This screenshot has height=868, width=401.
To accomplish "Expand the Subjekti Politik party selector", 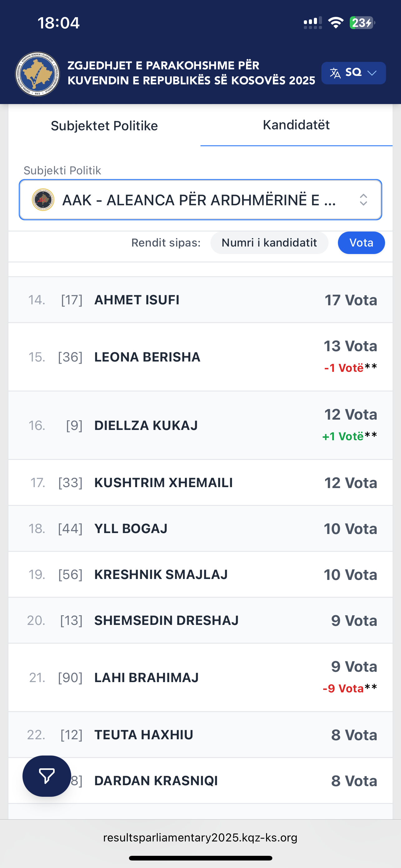I will click(x=200, y=200).
